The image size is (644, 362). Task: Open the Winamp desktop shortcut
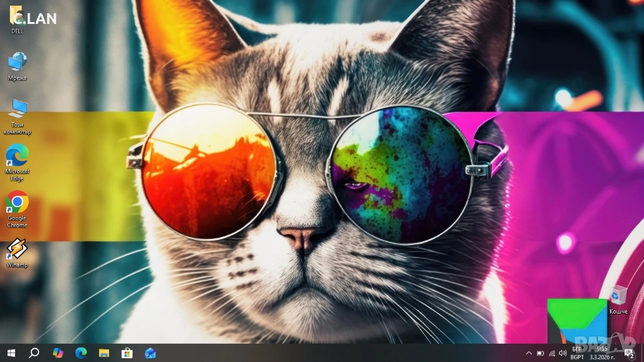pos(17,253)
